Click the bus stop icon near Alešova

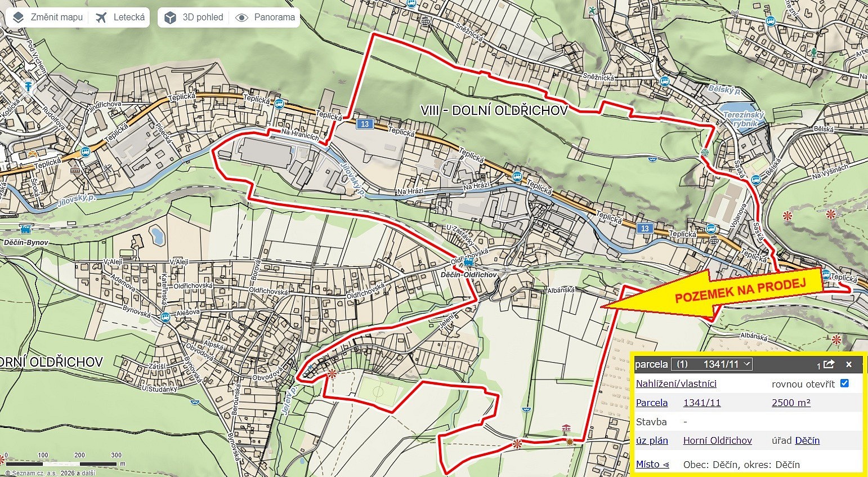[x=165, y=316]
